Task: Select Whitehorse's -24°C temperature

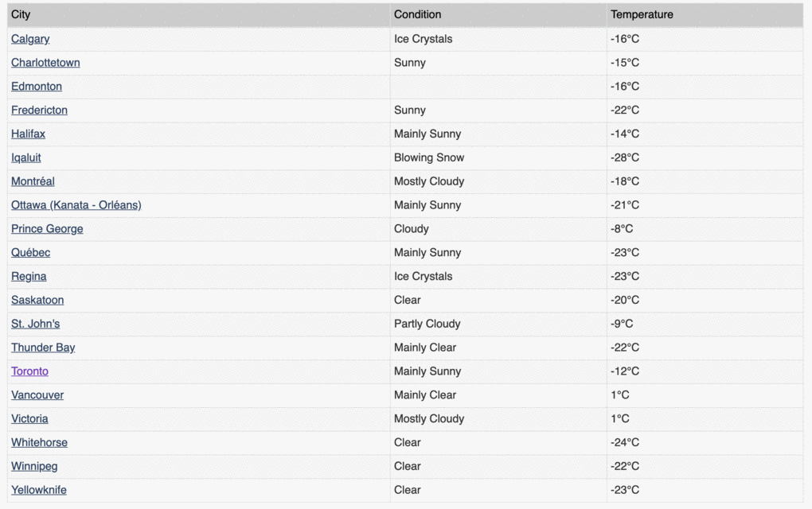Action: pos(625,443)
